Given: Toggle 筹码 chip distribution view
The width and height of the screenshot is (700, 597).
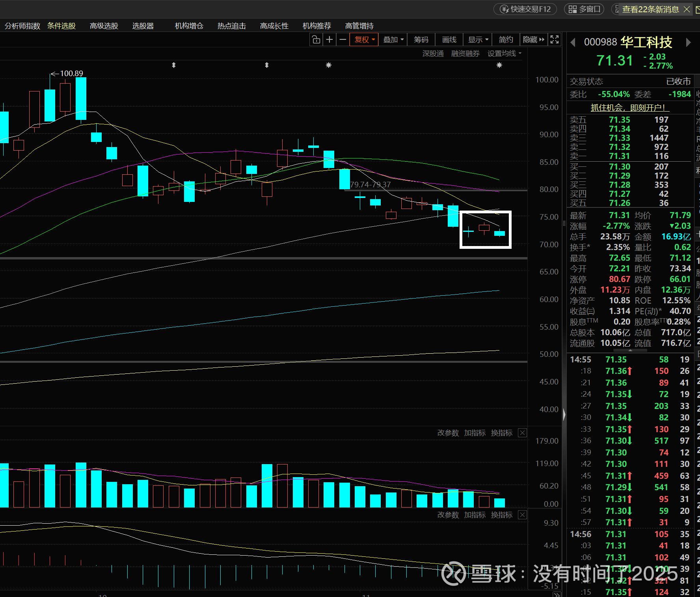Looking at the screenshot, I should click(x=421, y=39).
